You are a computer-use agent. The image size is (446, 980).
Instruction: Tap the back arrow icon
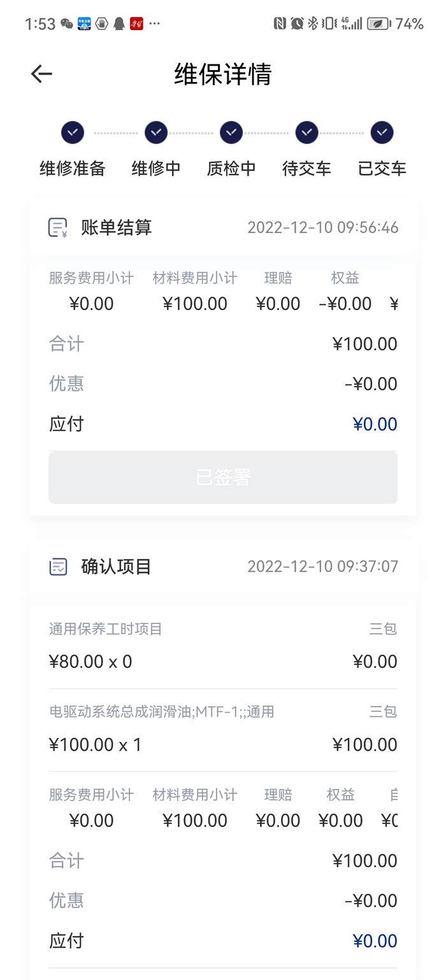41,75
